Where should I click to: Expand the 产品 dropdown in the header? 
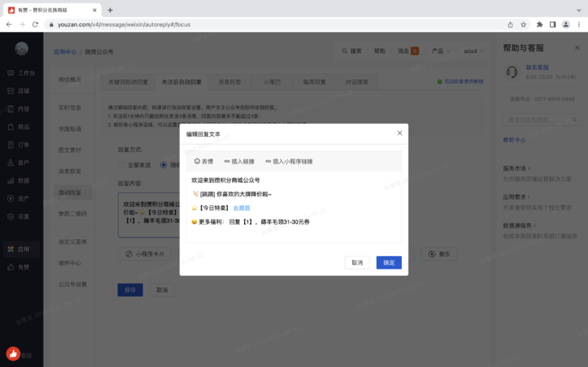(x=440, y=51)
